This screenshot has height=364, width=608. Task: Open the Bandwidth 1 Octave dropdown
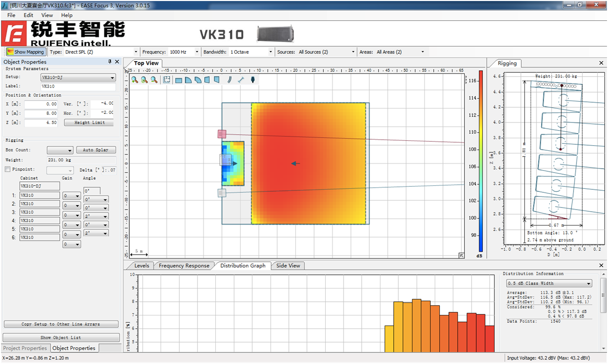pyautogui.click(x=251, y=52)
